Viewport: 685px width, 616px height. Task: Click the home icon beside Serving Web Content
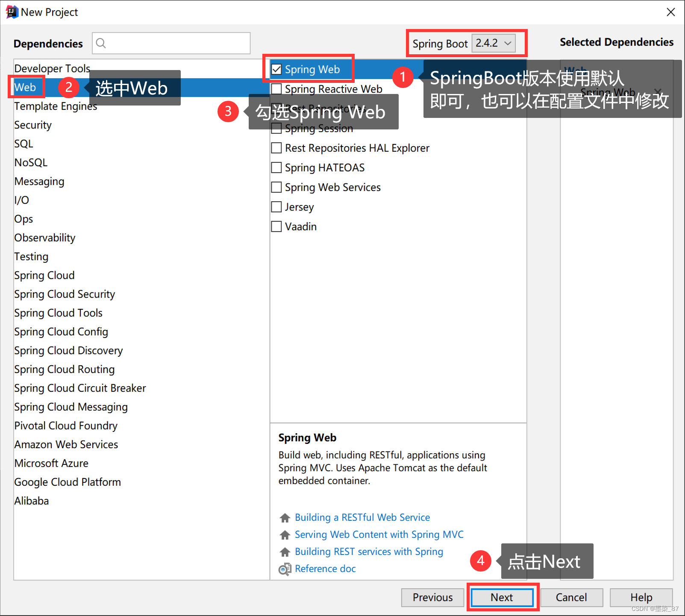pyautogui.click(x=285, y=535)
